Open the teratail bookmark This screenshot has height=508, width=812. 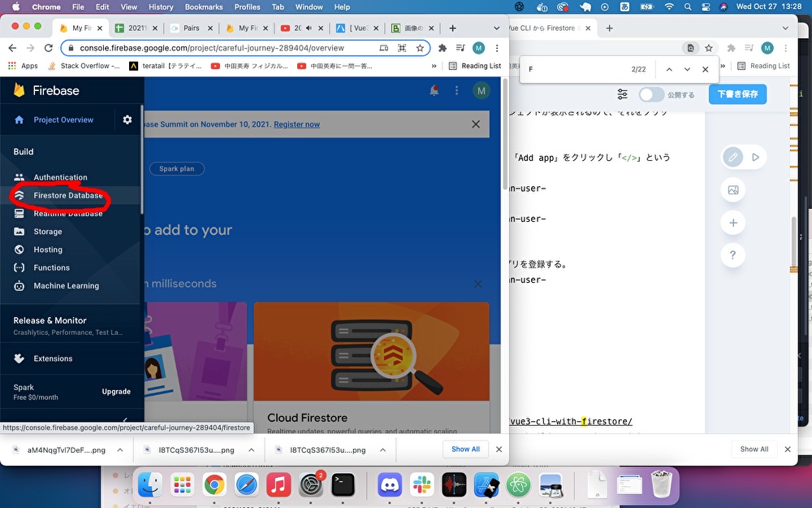[x=165, y=66]
